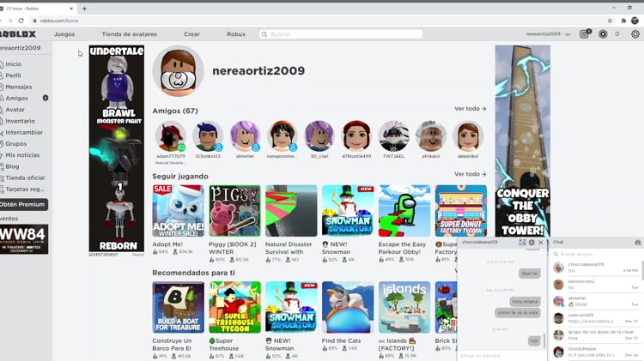Open auroracool2 conversation in Chat list
Image resolution: width=644 pixels, height=361 pixels.
597,285
